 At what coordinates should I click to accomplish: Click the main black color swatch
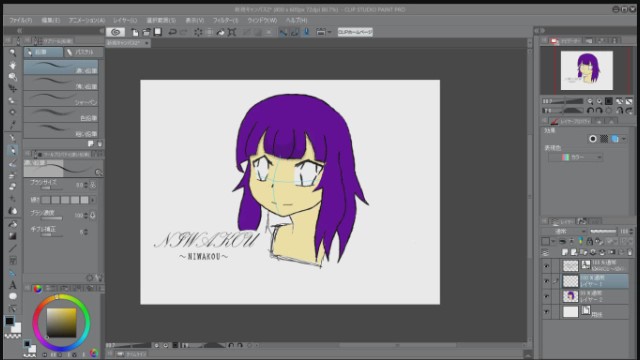9,321
